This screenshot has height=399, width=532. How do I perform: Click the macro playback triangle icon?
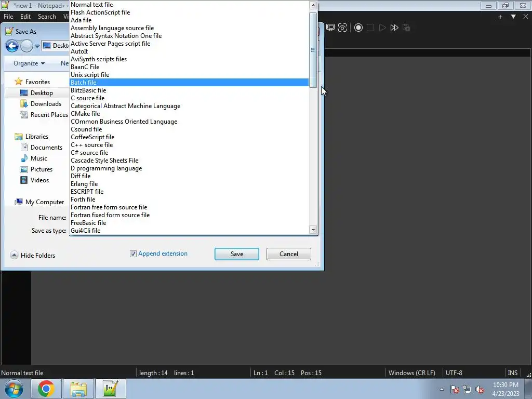382,28
